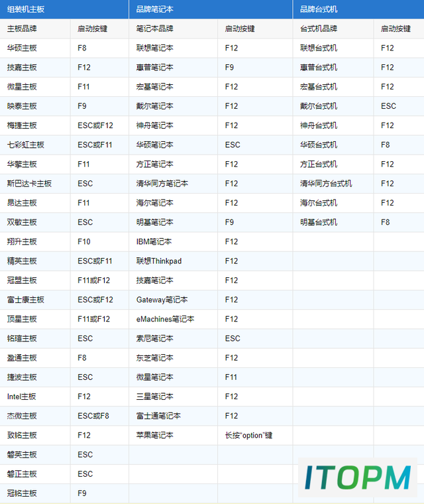Select the 捷波主板 cell
424x504 pixels.
tap(35, 377)
